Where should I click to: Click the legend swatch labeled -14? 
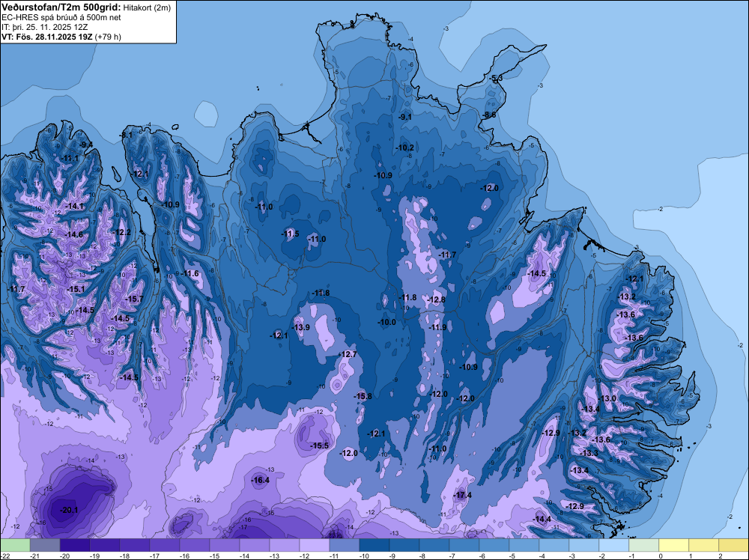pos(255,545)
